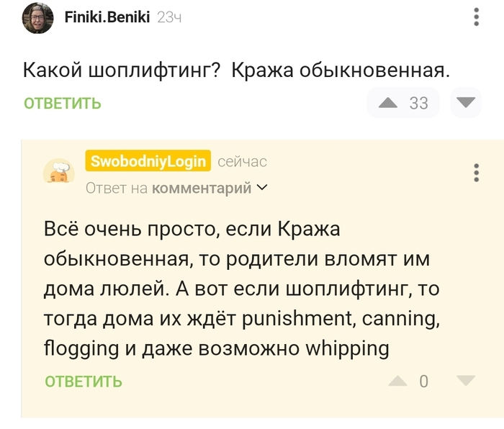Click the 0 rating on the reply
This screenshot has width=504, height=429.
pyautogui.click(x=423, y=381)
